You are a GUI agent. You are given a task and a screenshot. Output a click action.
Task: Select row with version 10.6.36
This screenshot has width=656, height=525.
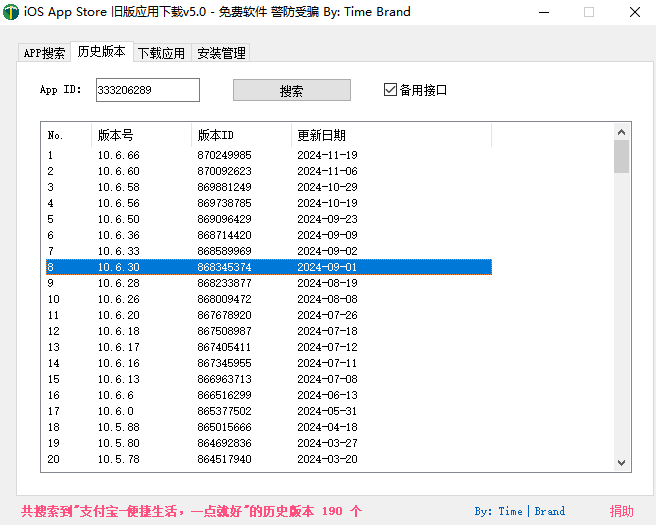269,235
